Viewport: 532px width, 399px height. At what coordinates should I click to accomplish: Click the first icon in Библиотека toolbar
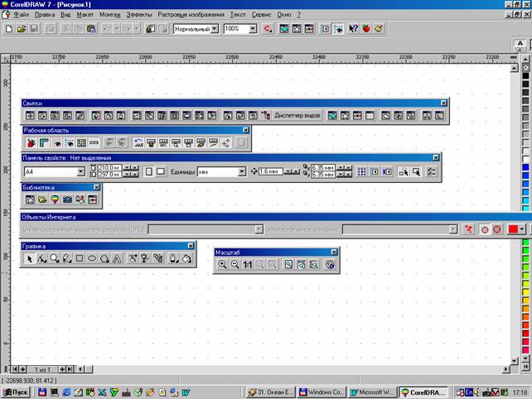(x=30, y=199)
